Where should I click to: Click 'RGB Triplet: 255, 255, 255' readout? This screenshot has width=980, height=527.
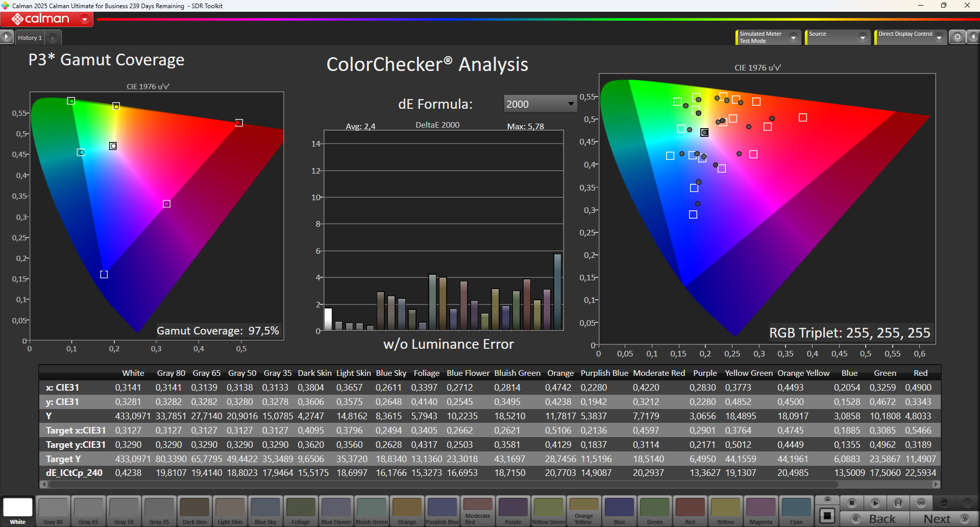850,333
